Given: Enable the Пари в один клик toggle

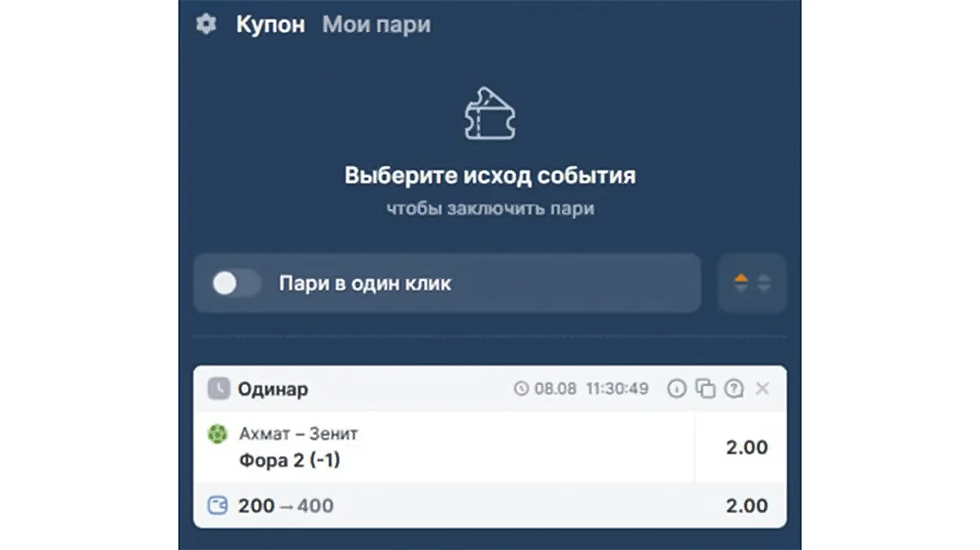Looking at the screenshot, I should (x=236, y=283).
